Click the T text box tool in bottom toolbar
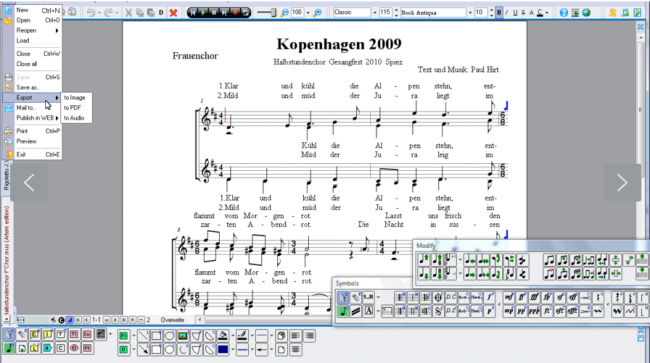The image size is (650, 363). click(61, 334)
